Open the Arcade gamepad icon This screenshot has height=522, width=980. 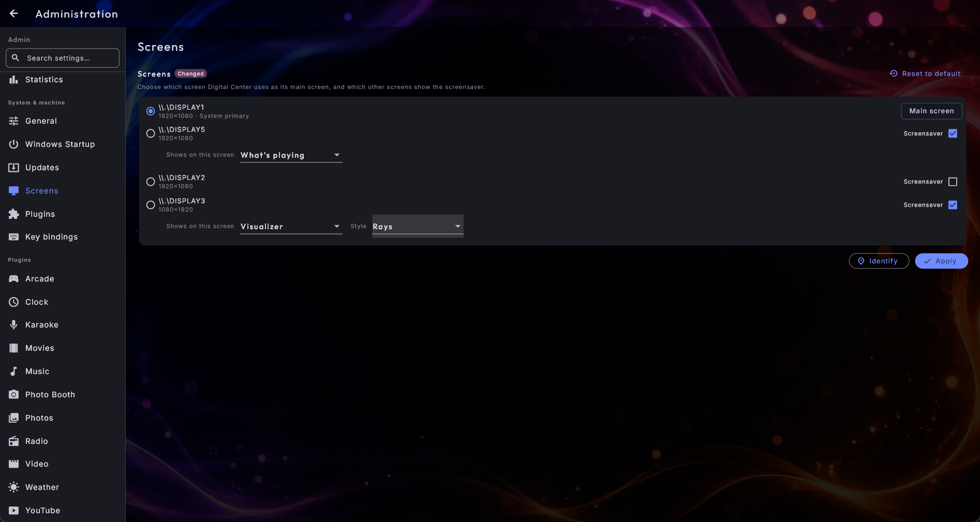click(x=14, y=279)
